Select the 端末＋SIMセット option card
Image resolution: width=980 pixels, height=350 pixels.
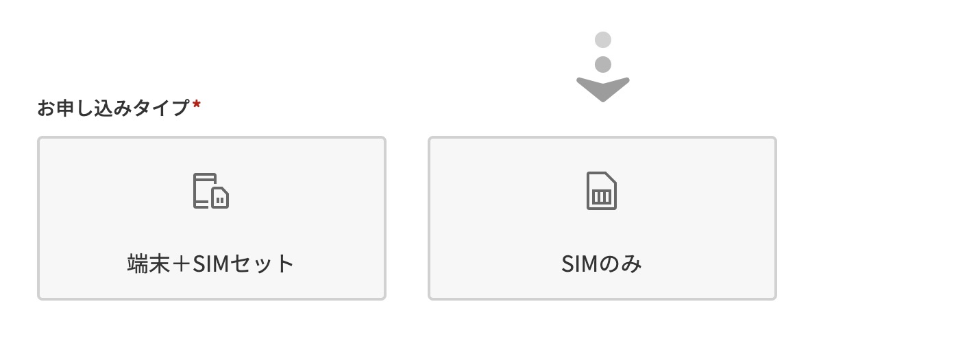pyautogui.click(x=211, y=218)
